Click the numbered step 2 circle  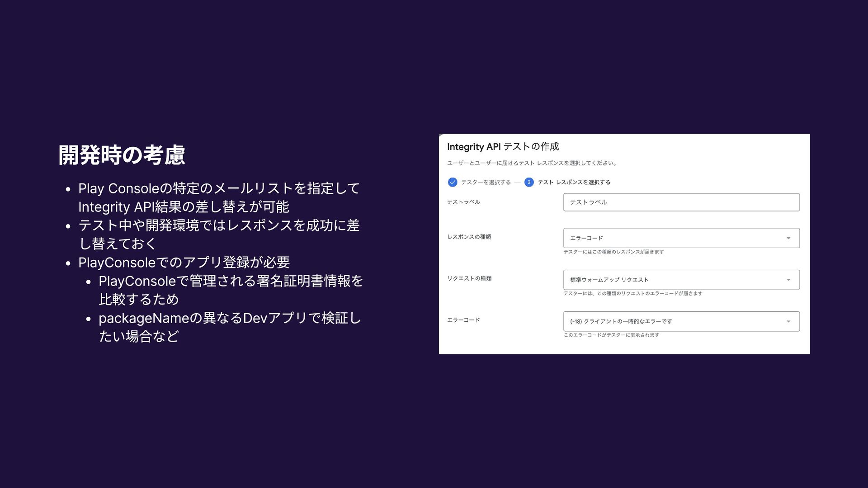[529, 182]
